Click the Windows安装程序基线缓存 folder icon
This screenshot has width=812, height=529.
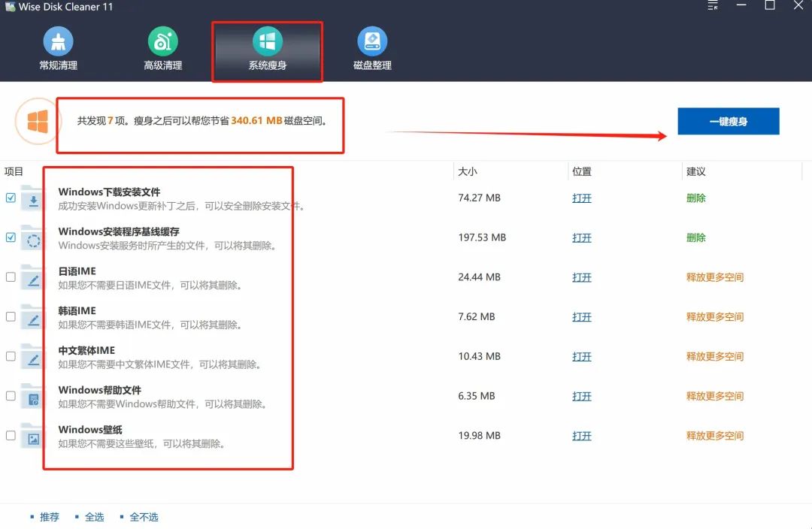[32, 238]
